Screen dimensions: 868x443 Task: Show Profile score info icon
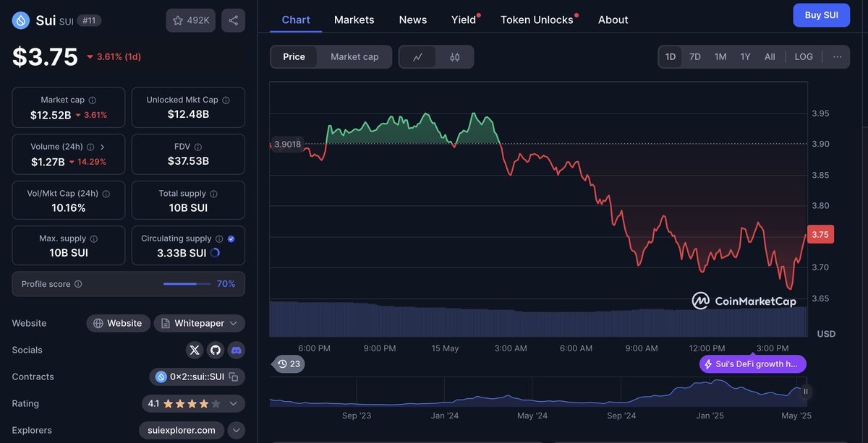click(x=78, y=284)
